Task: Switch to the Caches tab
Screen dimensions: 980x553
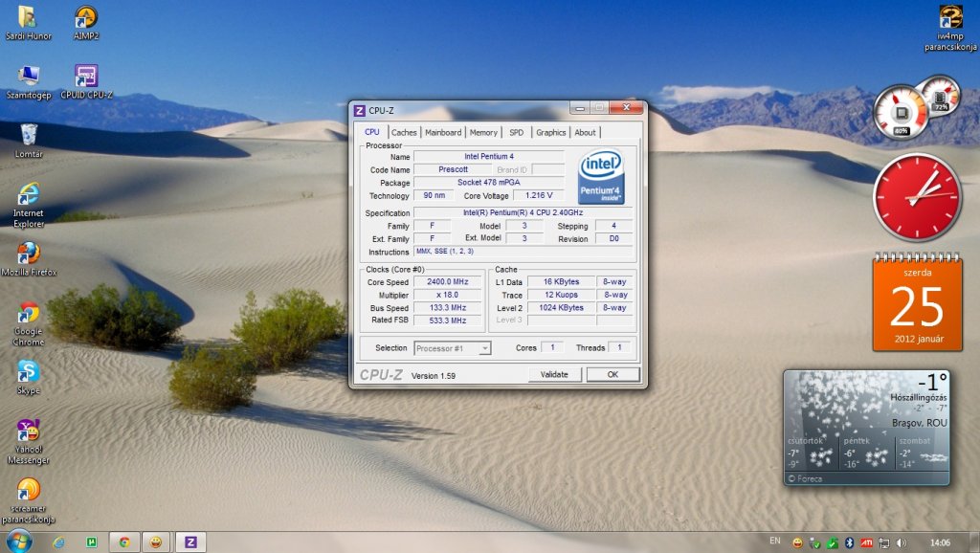Action: (x=404, y=132)
